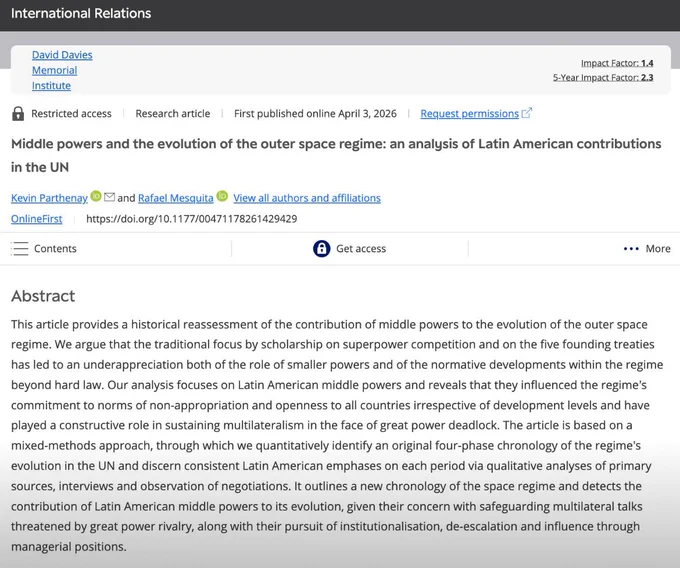Open the More options dropdown
680x568 pixels.
tap(647, 249)
